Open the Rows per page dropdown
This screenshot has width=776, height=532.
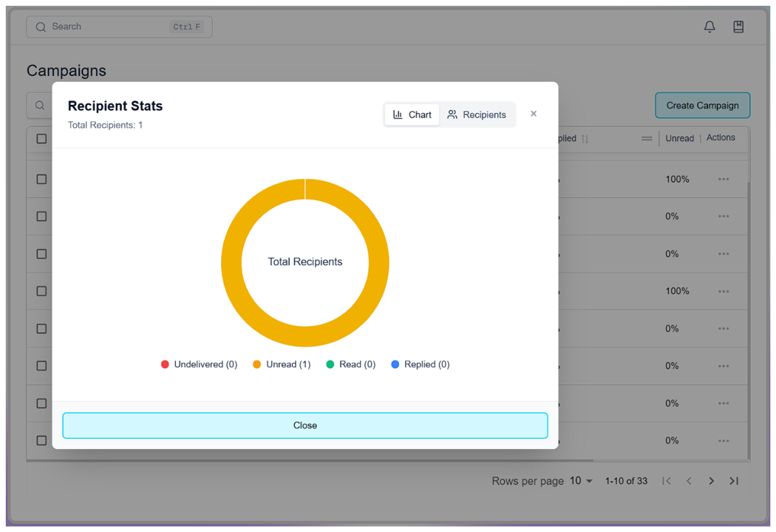click(x=580, y=480)
